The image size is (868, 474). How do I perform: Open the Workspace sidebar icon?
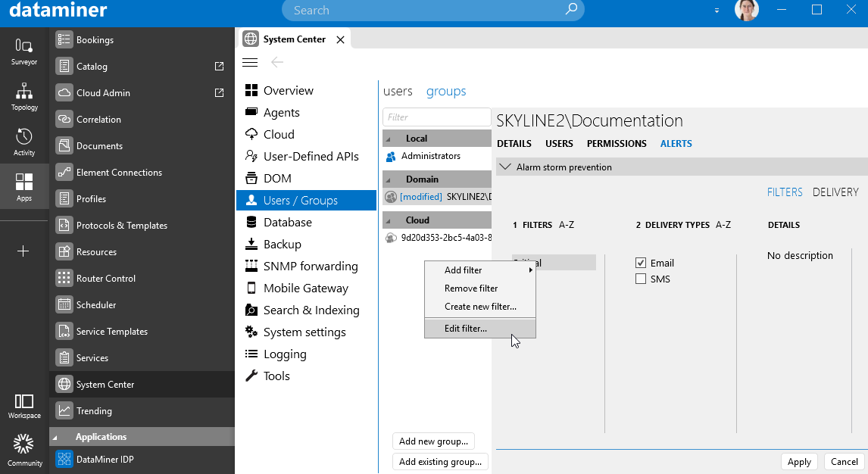23,405
